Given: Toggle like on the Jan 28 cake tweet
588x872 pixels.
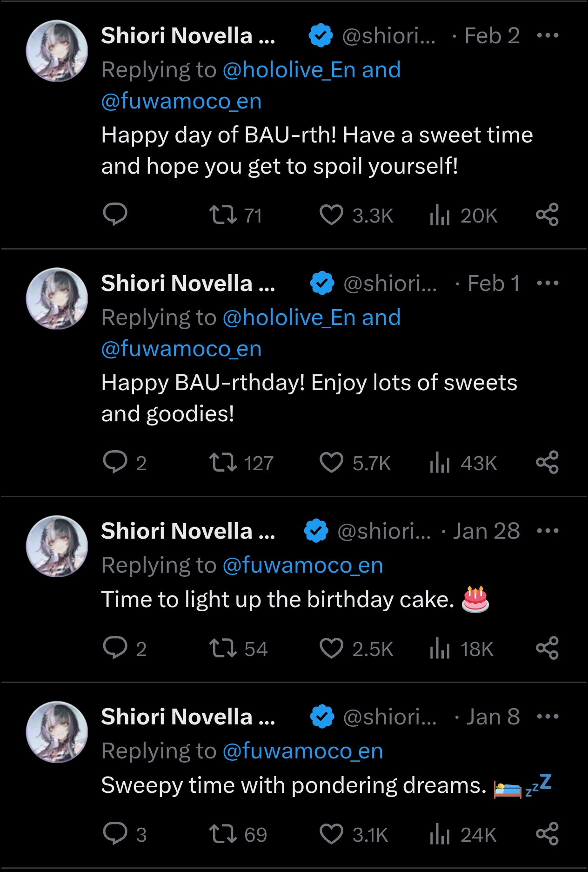Looking at the screenshot, I should (x=331, y=649).
